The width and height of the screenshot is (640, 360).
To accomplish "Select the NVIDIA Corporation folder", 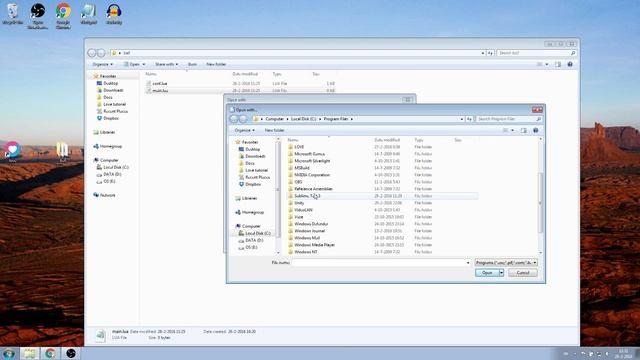I will coord(312,175).
